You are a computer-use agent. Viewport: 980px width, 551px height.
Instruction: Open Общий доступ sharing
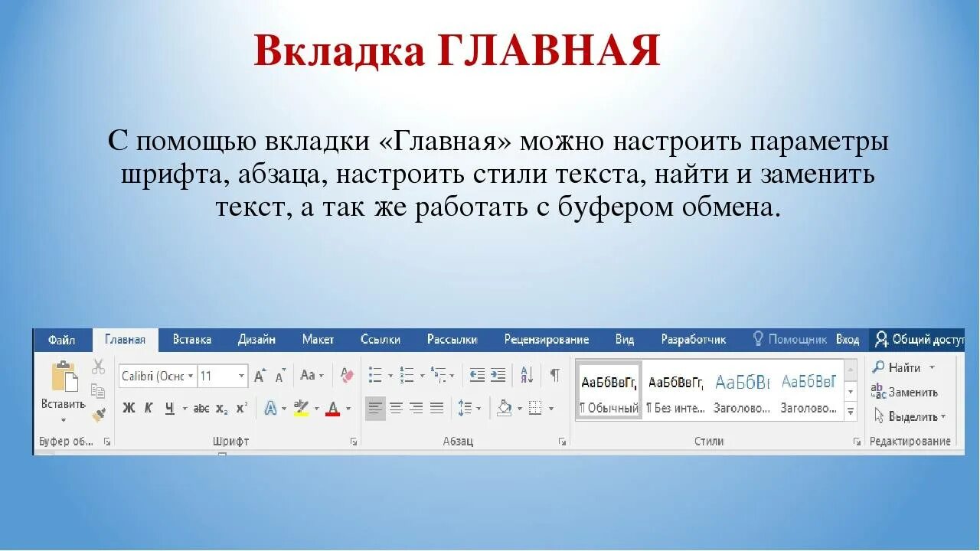point(919,340)
